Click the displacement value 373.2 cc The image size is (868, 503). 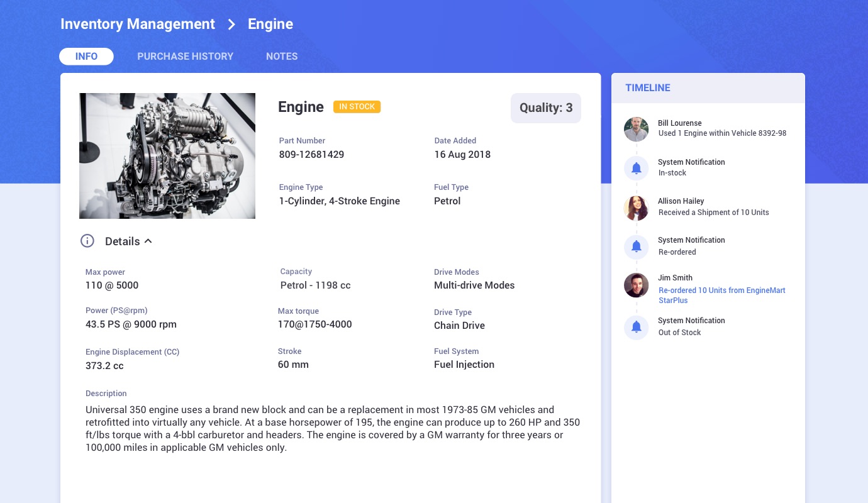click(104, 366)
